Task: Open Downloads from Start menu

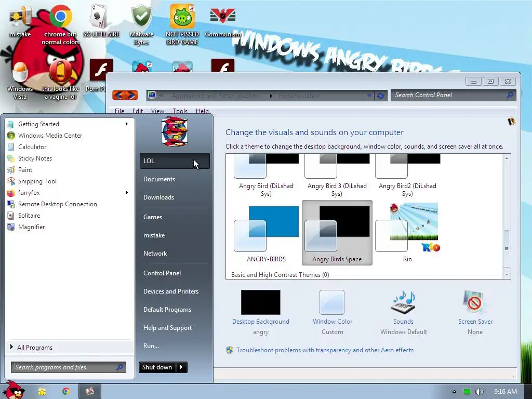Action: (x=175, y=197)
